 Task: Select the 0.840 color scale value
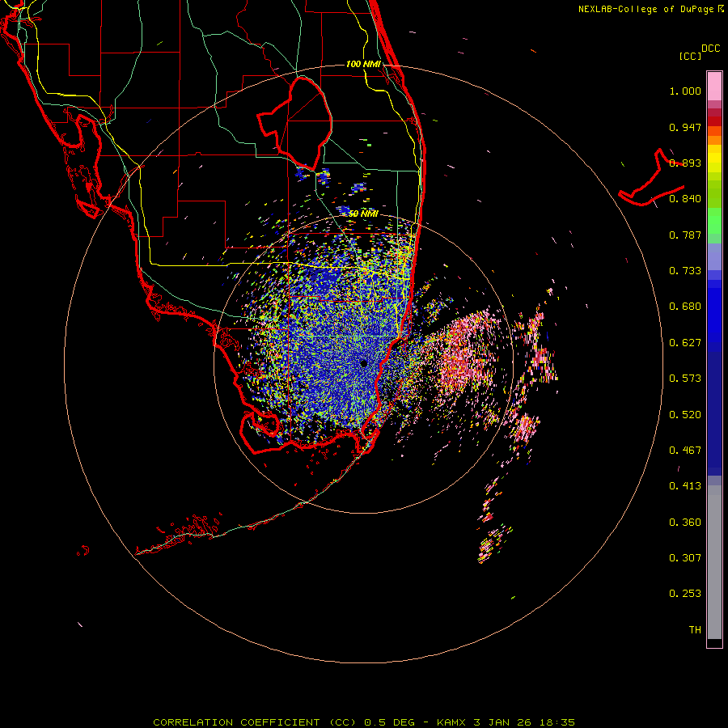click(685, 199)
